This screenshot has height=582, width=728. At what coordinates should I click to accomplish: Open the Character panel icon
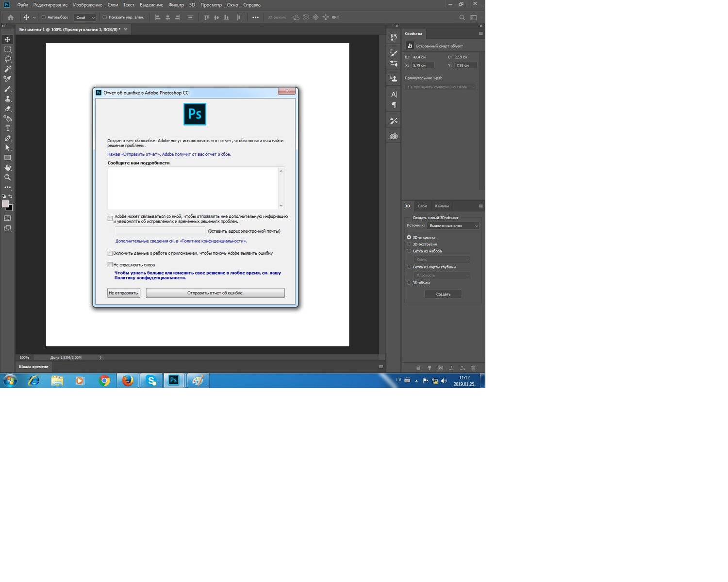click(394, 94)
